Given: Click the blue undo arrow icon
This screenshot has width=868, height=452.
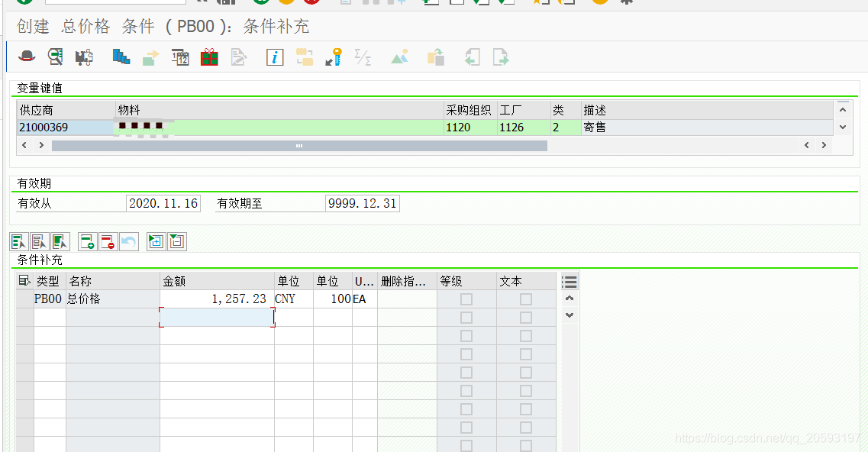Looking at the screenshot, I should click(x=129, y=241).
